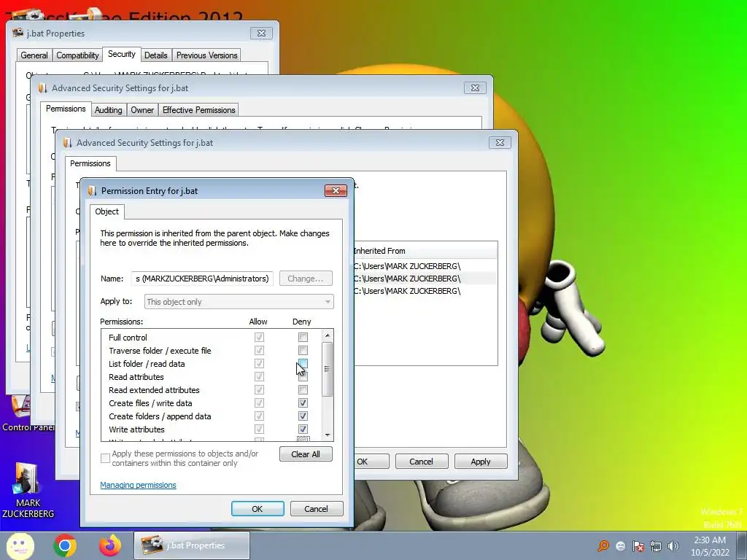Open the Details tab in j.bat Properties
The width and height of the screenshot is (747, 560).
click(156, 55)
